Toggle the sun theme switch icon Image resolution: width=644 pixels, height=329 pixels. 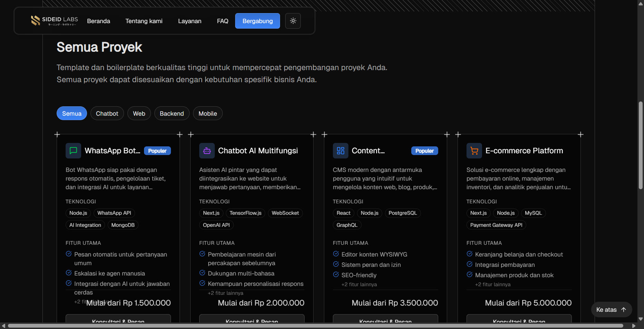click(x=293, y=21)
